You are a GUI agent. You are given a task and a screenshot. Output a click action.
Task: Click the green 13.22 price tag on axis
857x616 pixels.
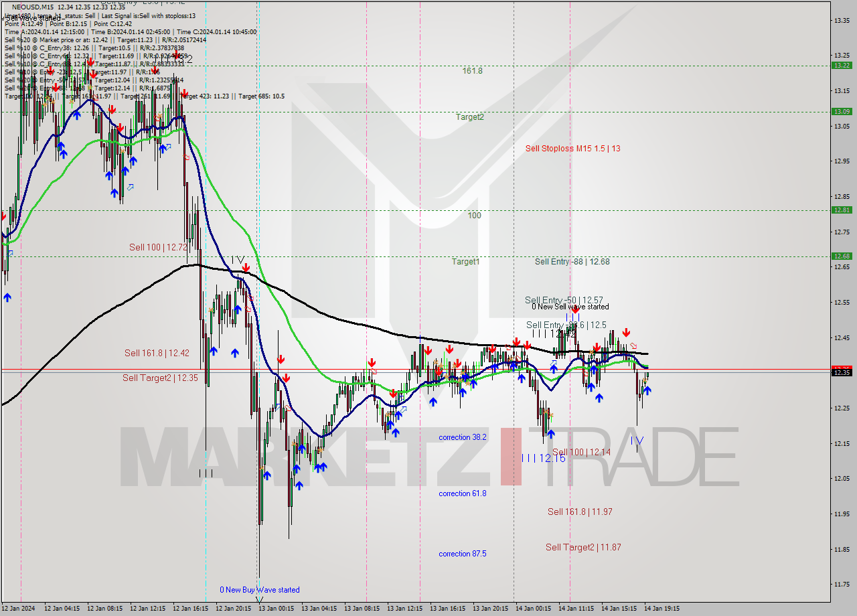[842, 65]
